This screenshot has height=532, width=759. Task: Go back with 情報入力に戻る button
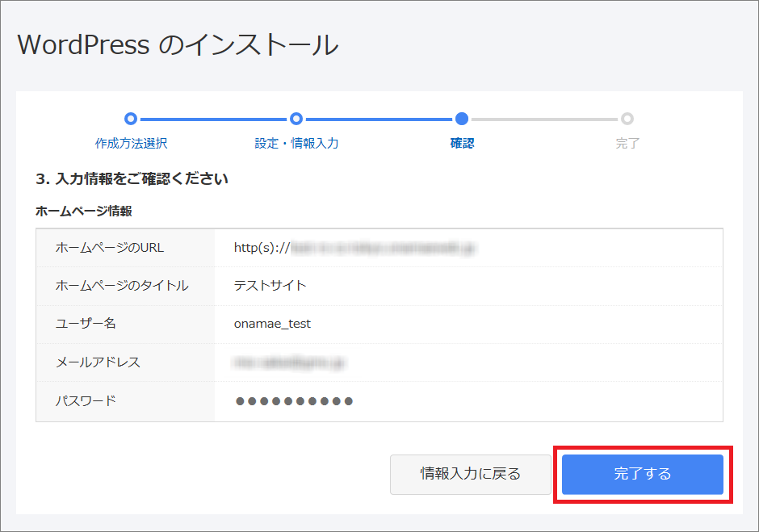tap(471, 474)
